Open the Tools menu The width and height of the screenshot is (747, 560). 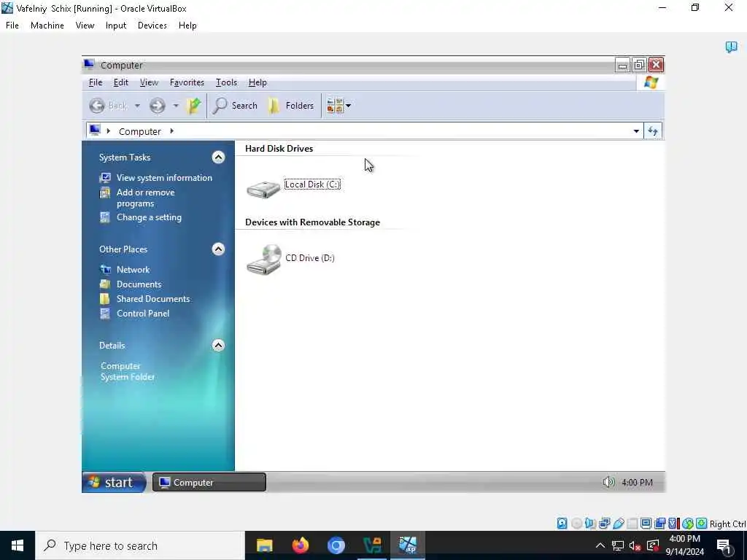(x=226, y=82)
